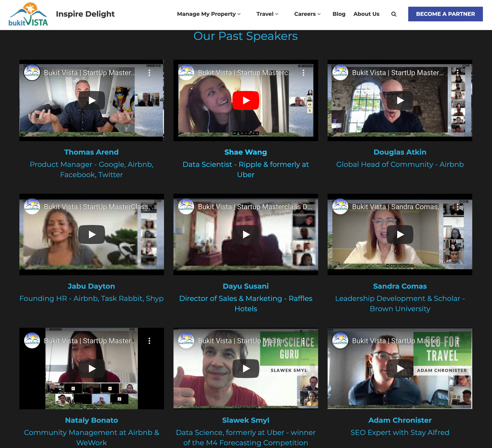
Task: Click 'Community Management at Airbnb & WeWork'
Action: pyautogui.click(x=91, y=438)
